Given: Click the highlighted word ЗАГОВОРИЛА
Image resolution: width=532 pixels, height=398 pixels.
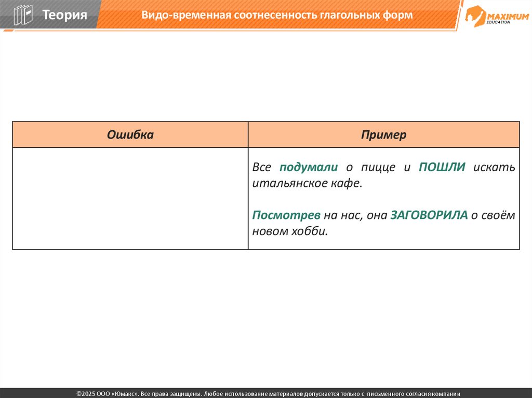Looking at the screenshot, I should point(429,215).
